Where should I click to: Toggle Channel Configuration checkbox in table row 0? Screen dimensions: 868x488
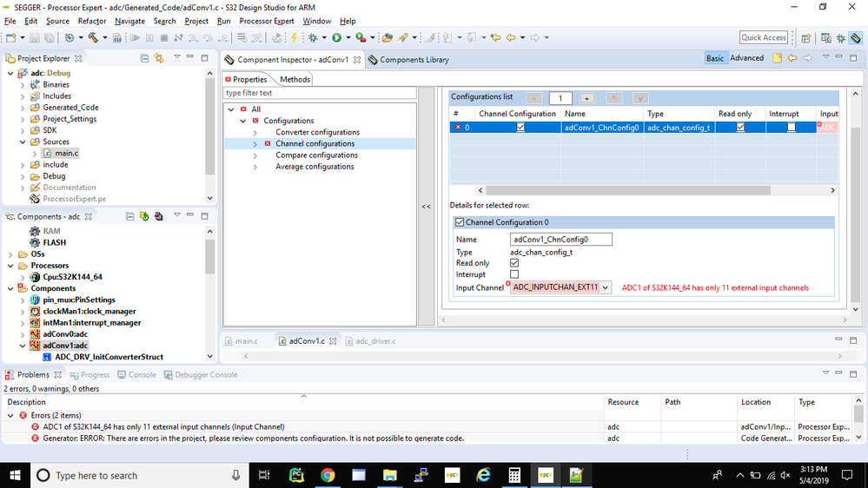click(x=520, y=128)
